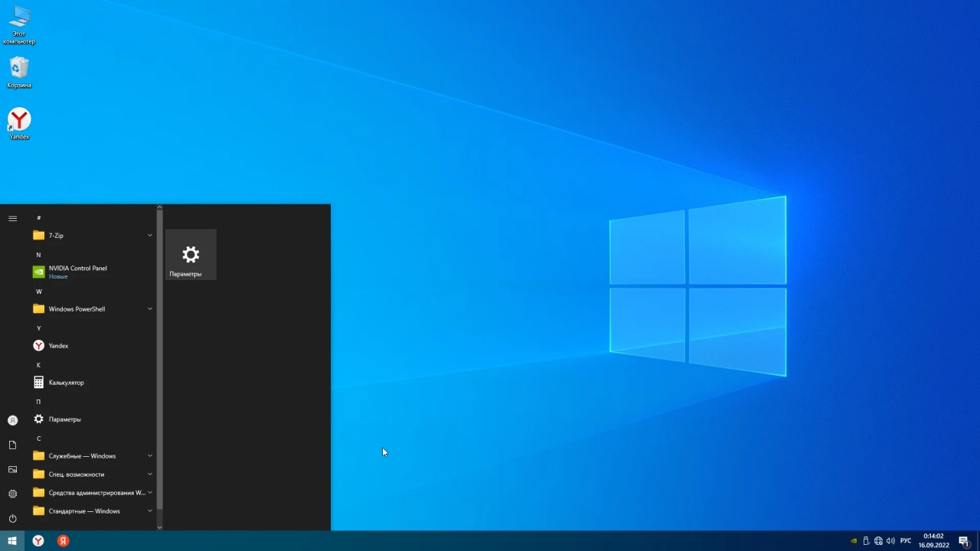The width and height of the screenshot is (980, 551).
Task: Click the С letter header
Action: (39, 439)
